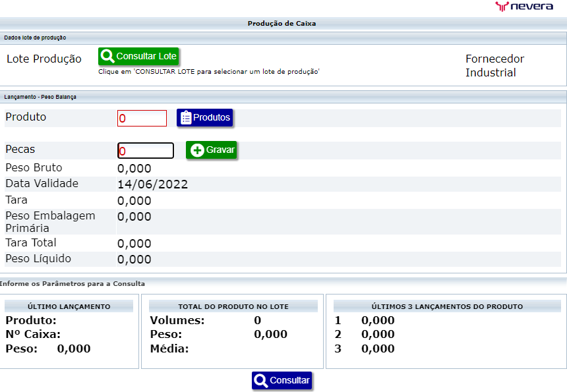Select the Pecas input field
Viewport: 567px width, 392px height.
[x=145, y=150]
